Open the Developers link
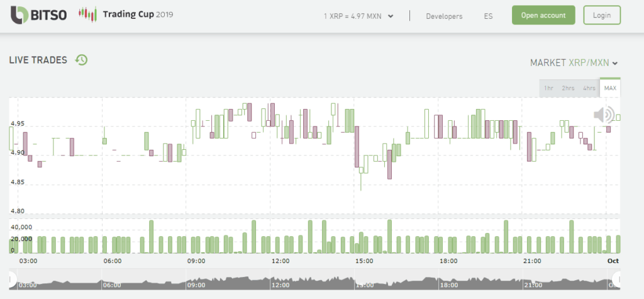The height and width of the screenshot is (299, 644). coord(444,16)
